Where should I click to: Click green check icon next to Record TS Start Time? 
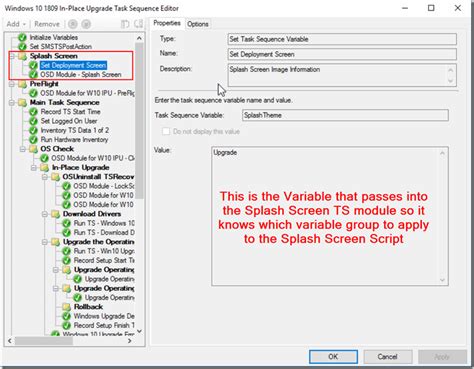click(33, 112)
